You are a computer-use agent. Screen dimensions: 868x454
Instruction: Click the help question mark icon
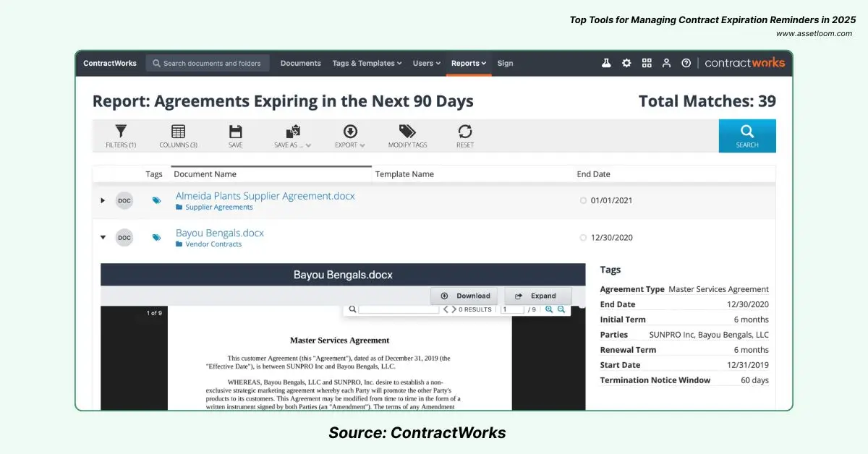pos(686,63)
